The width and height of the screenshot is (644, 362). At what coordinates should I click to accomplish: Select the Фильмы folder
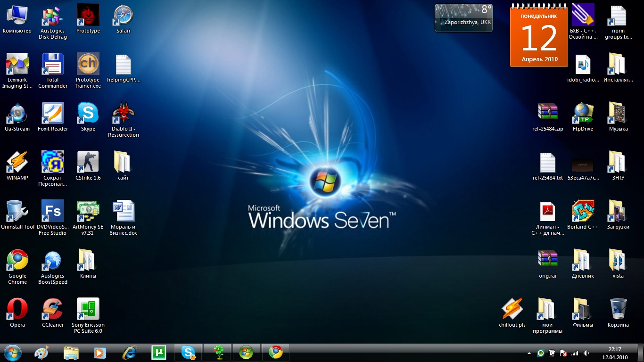click(x=583, y=313)
